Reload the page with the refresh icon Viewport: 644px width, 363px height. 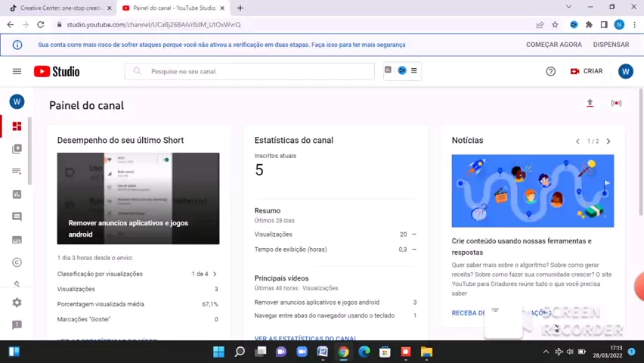(x=40, y=25)
